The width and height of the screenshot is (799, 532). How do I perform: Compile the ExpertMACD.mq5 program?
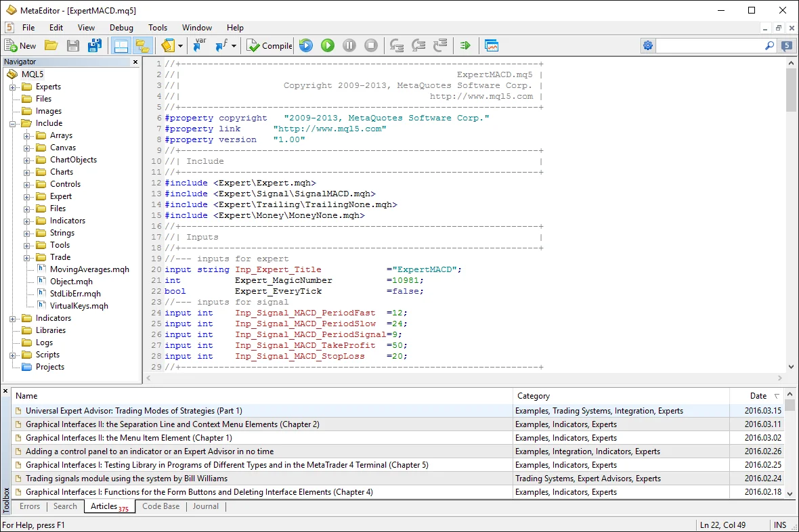point(269,45)
